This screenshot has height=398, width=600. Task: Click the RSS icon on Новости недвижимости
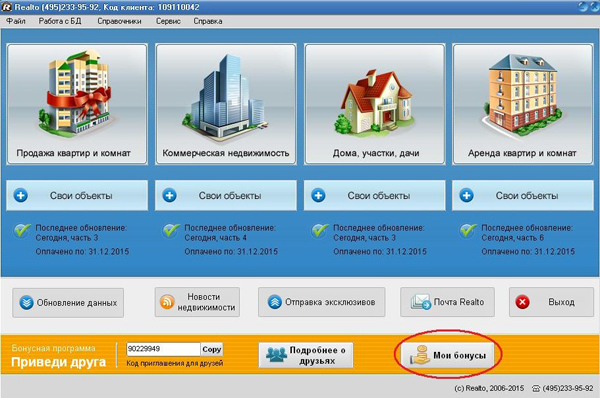[x=167, y=302]
